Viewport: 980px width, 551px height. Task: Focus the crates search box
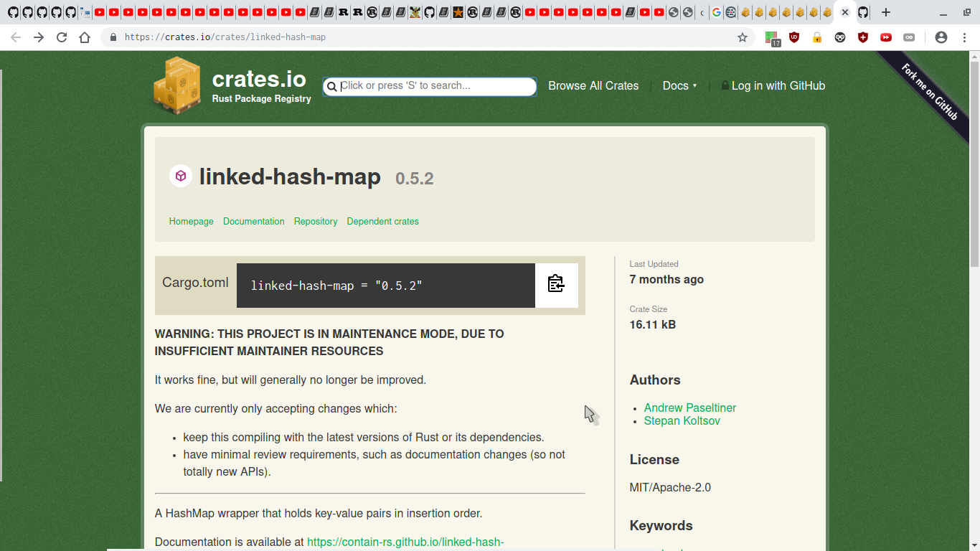click(429, 86)
